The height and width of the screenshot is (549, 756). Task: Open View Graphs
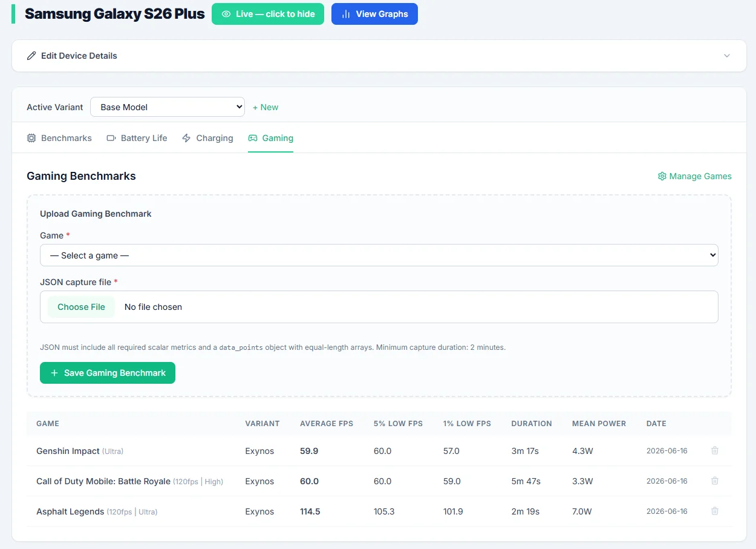[374, 14]
